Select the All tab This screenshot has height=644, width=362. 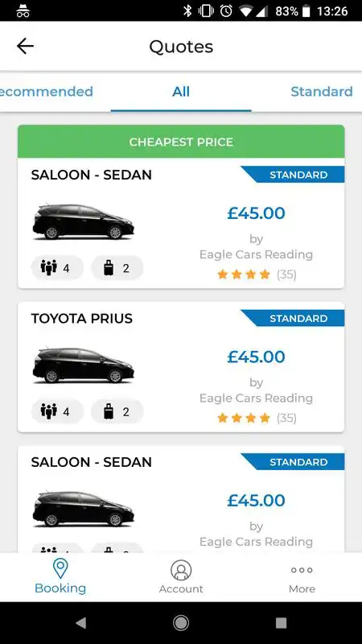coord(181,91)
